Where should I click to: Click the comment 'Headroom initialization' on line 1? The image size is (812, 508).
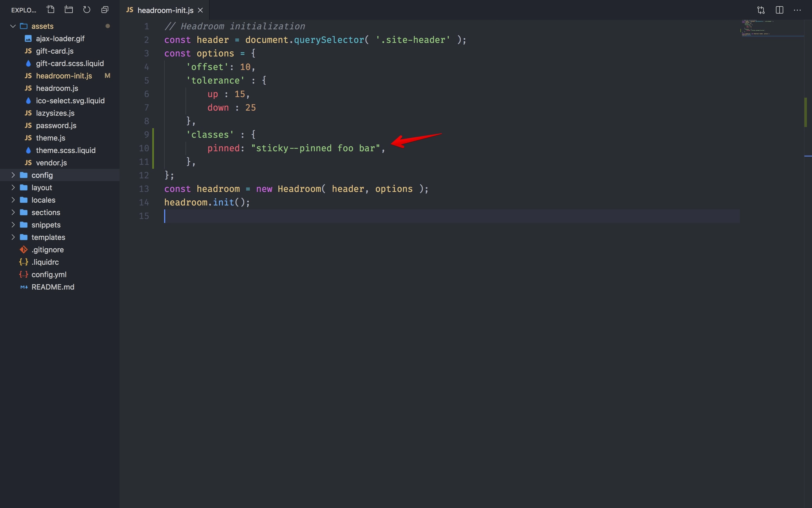coord(242,26)
